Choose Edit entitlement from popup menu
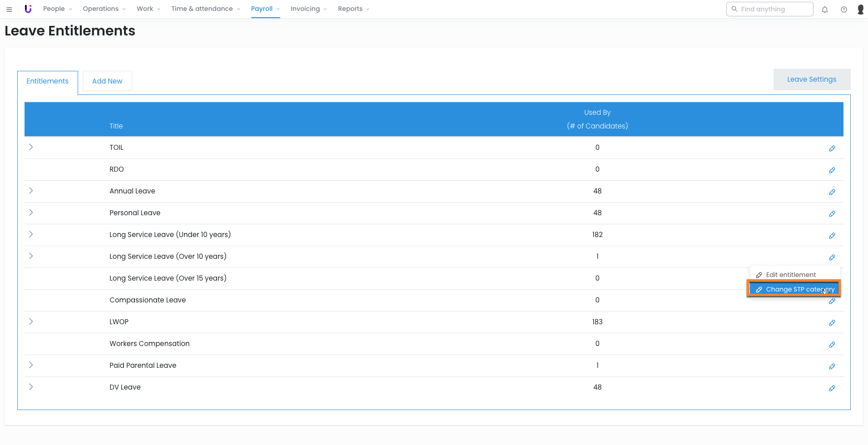868x445 pixels. pos(790,275)
